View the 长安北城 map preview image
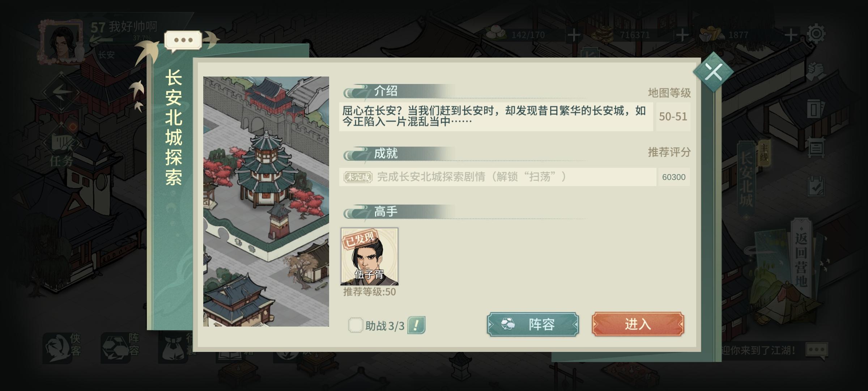This screenshot has height=391, width=868. 266,201
